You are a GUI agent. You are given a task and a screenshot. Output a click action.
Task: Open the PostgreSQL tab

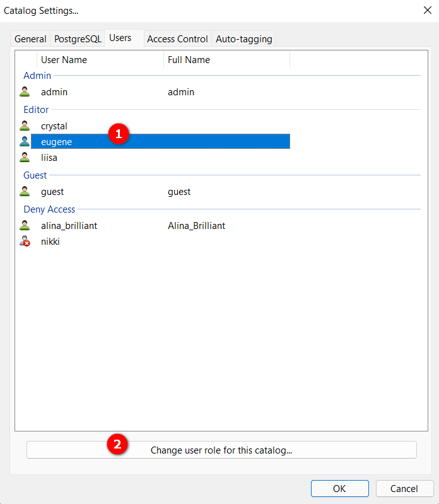78,39
